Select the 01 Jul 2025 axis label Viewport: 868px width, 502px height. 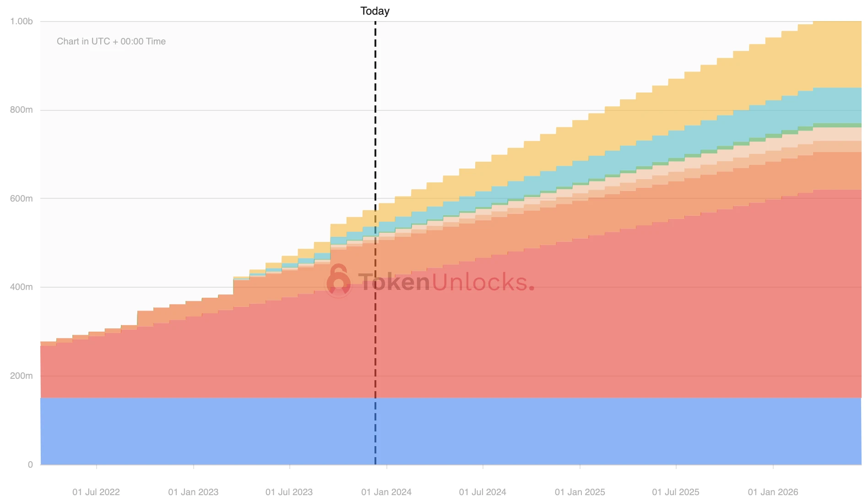pyautogui.click(x=676, y=492)
